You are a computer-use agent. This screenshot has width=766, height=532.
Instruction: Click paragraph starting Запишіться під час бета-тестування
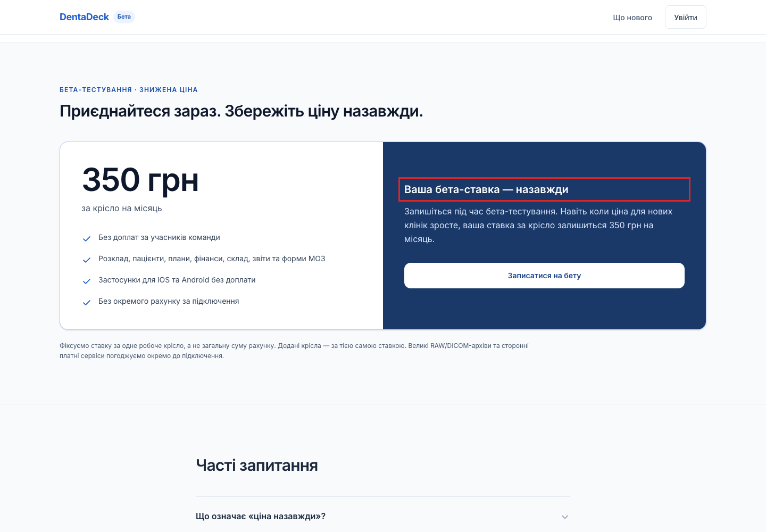(x=538, y=226)
